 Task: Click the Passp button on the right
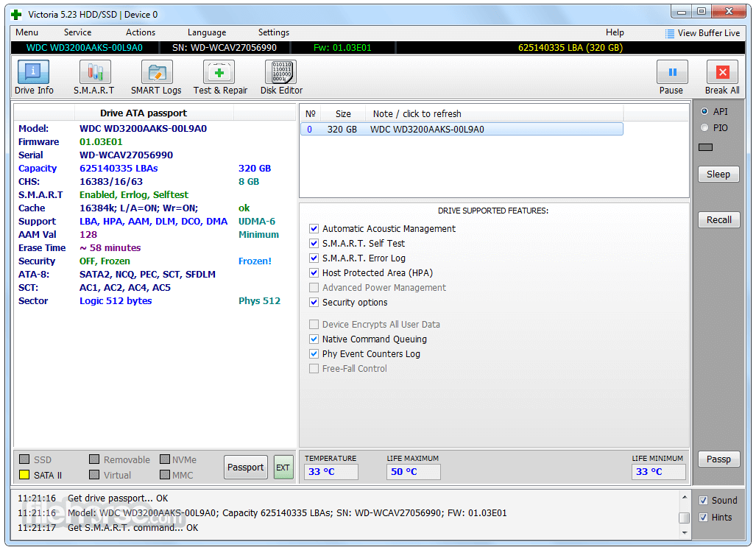[x=718, y=459]
